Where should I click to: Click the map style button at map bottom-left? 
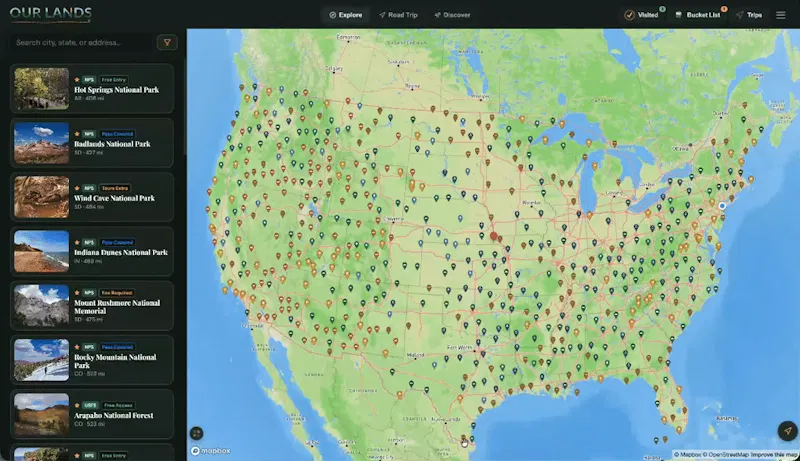196,433
